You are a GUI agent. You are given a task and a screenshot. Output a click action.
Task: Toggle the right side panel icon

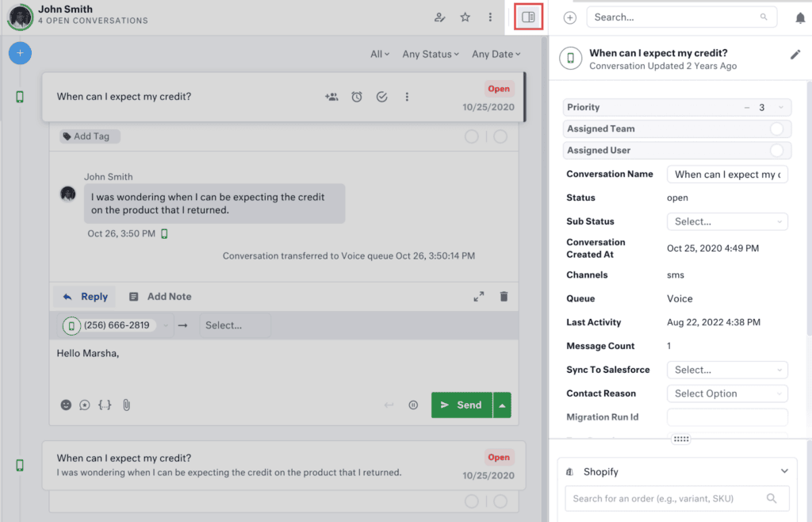click(x=528, y=17)
